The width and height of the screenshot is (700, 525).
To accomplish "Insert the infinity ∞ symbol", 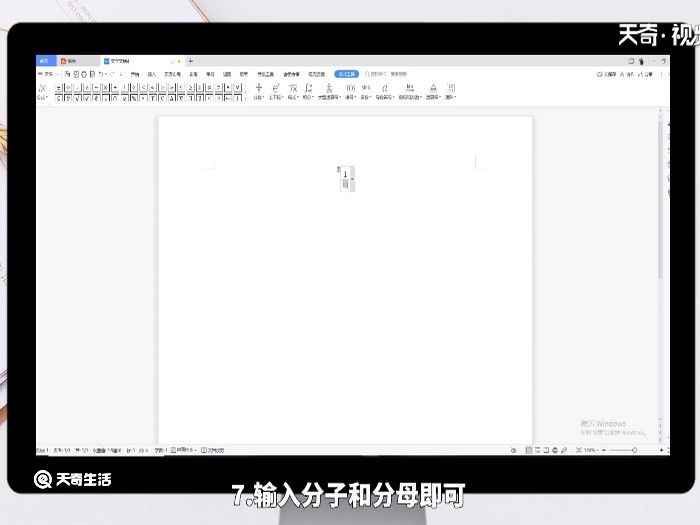I will 67,88.
